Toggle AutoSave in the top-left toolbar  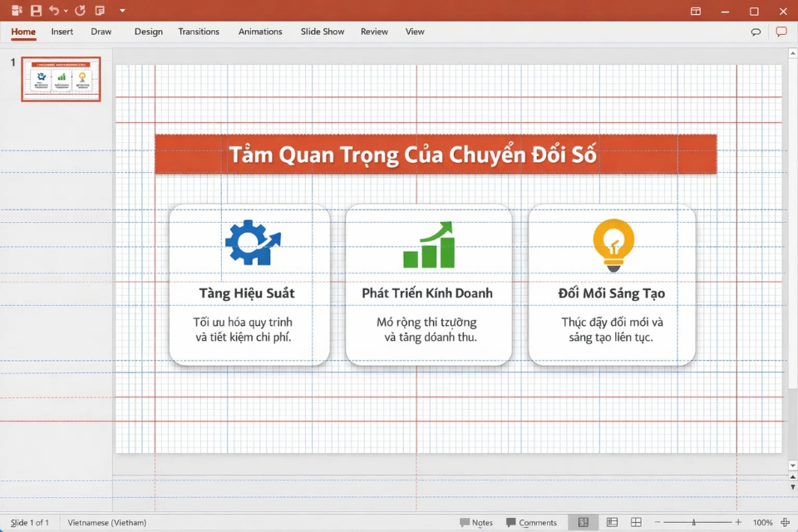tap(17, 11)
